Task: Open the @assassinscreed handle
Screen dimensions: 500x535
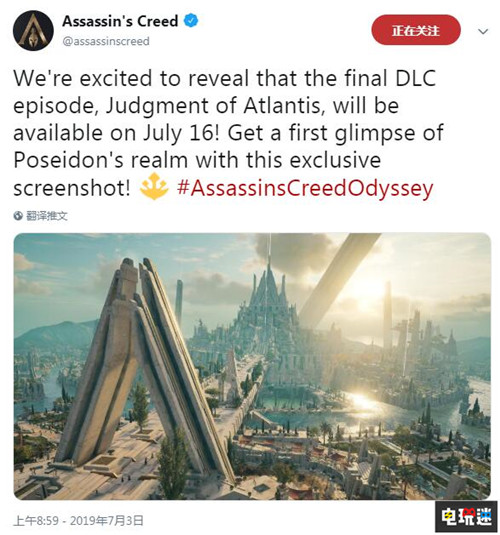Action: click(x=106, y=41)
